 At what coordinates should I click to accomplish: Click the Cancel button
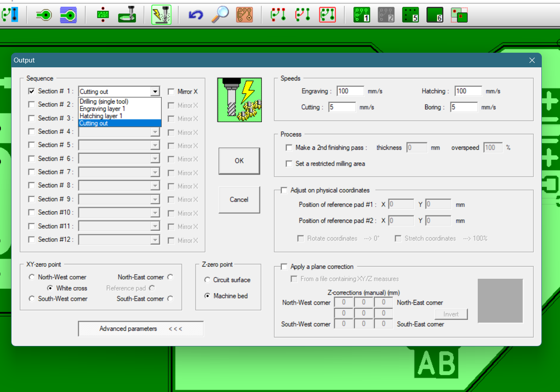(239, 200)
